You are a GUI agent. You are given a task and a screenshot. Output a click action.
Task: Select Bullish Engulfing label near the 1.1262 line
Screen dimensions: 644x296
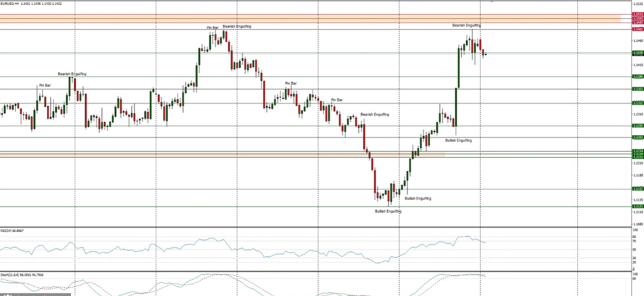click(x=458, y=140)
